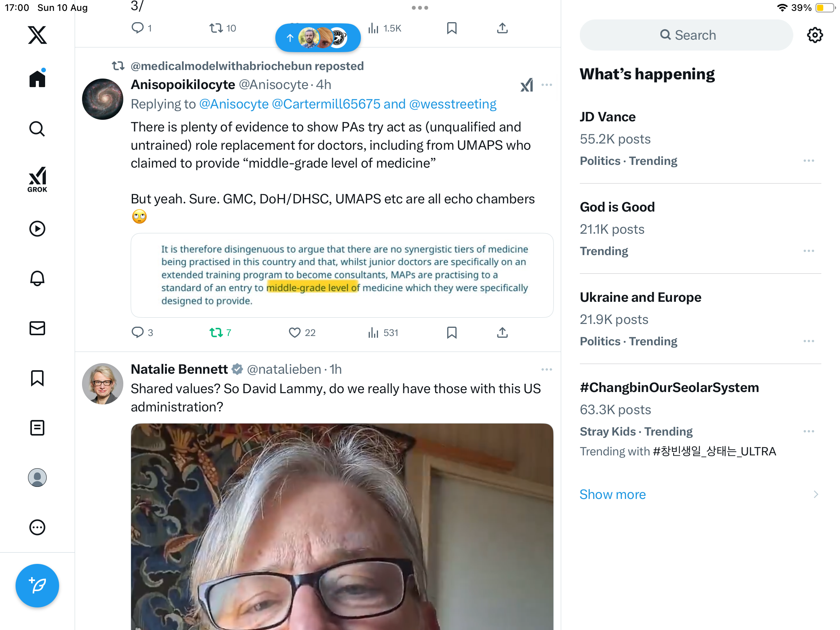Open the highlighted quote image
The image size is (840, 630).
(342, 275)
